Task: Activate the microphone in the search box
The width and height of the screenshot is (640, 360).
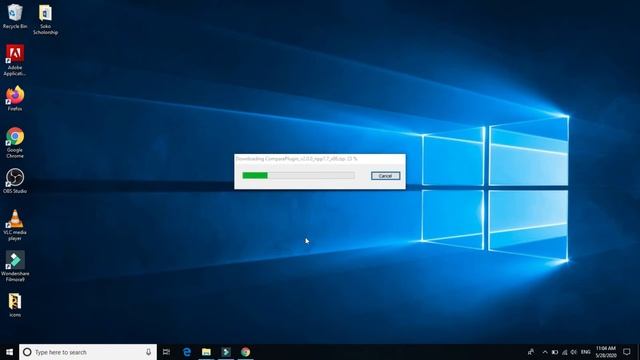Action: coord(149,352)
